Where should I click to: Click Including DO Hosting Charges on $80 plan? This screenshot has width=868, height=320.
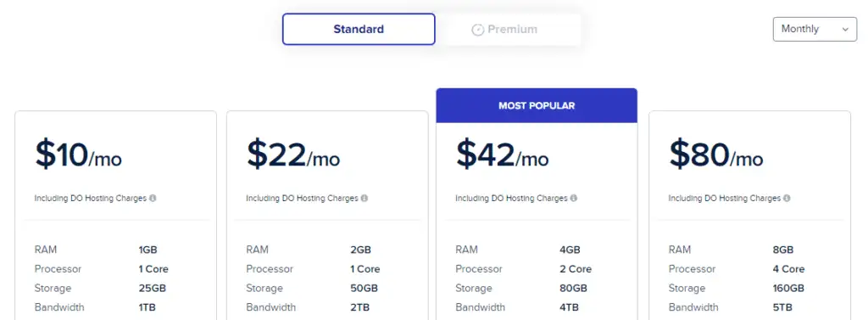[x=724, y=198]
